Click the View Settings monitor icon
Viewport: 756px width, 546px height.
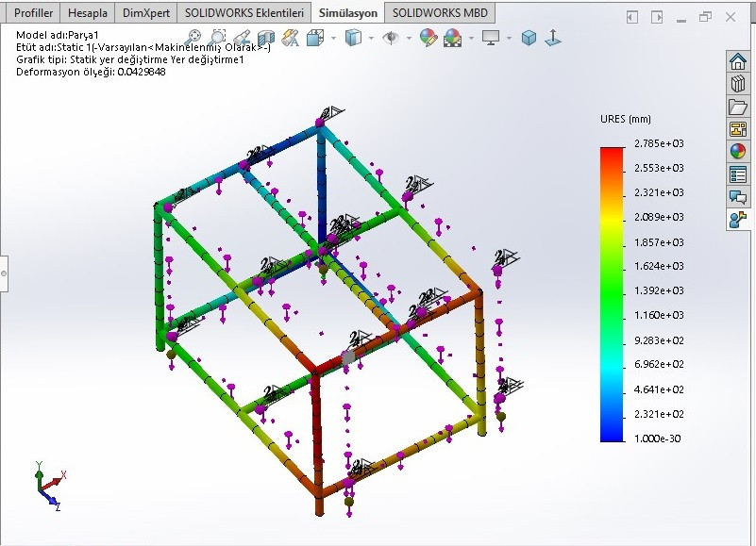492,36
